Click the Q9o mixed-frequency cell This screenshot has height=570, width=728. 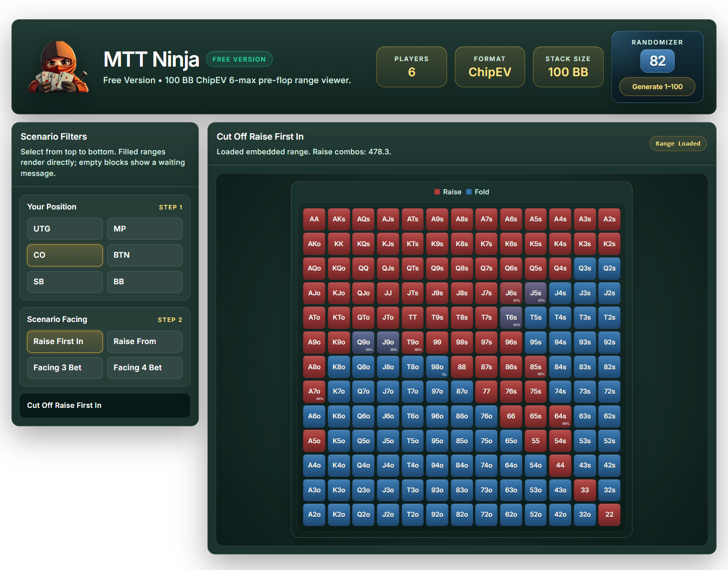pos(364,342)
